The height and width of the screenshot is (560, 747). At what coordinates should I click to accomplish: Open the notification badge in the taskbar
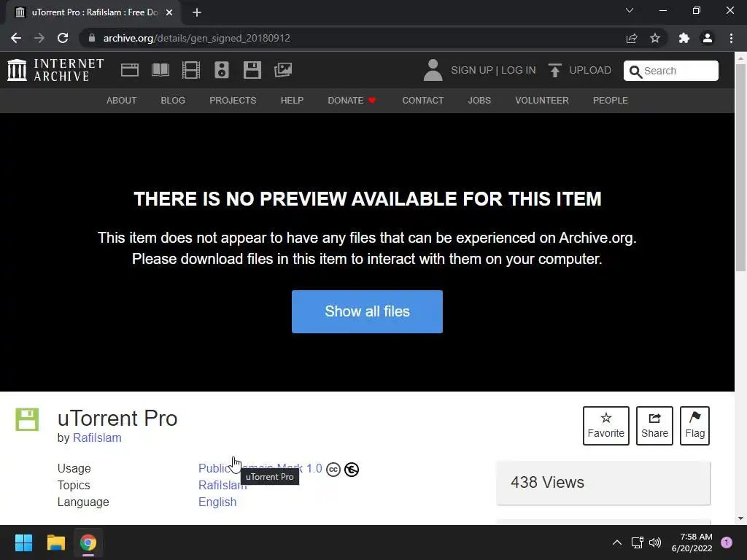727,542
